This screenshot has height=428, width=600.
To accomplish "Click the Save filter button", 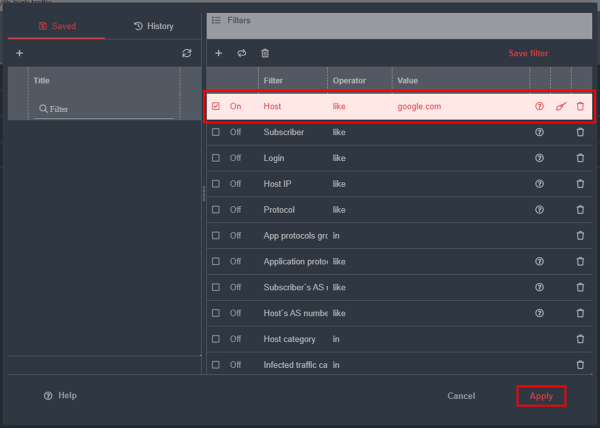I will click(x=528, y=53).
